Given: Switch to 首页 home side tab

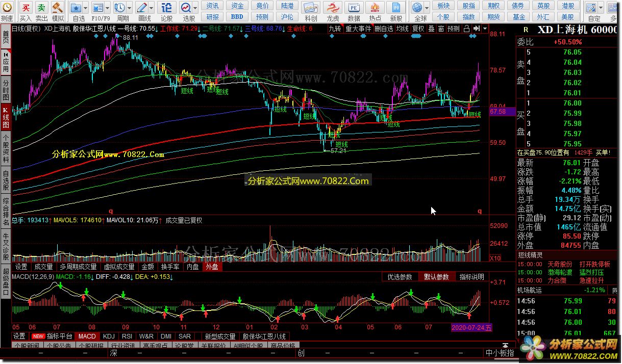Looking at the screenshot, I should pyautogui.click(x=6, y=37).
